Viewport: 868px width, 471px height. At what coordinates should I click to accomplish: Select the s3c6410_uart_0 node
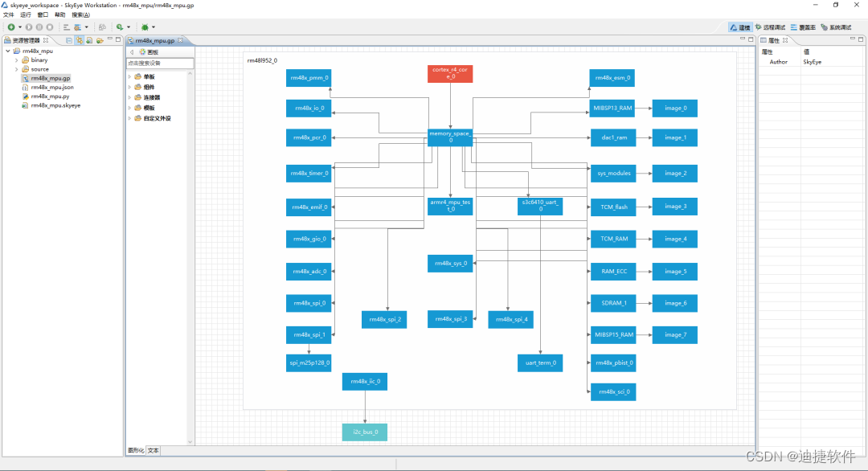coord(540,206)
